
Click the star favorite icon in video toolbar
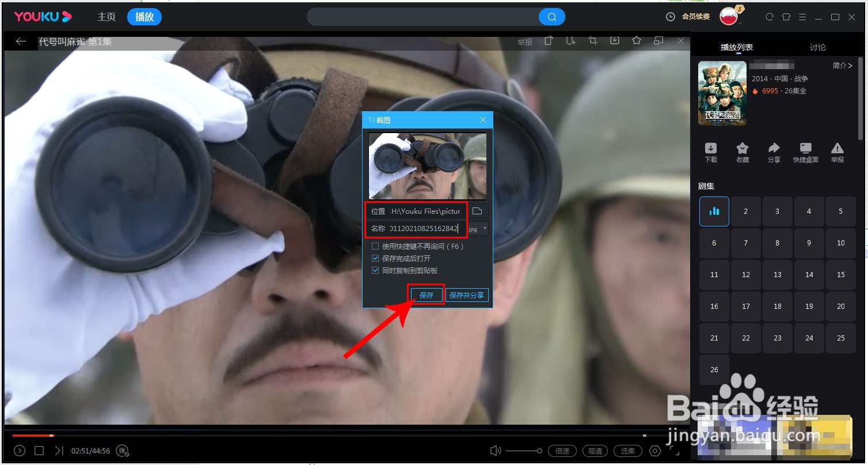(637, 40)
